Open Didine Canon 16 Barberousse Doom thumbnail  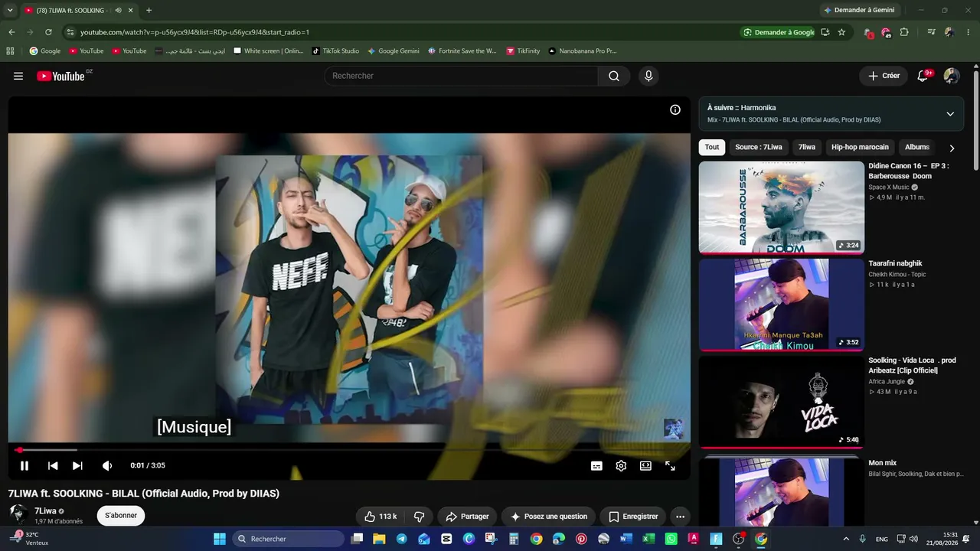tap(782, 207)
